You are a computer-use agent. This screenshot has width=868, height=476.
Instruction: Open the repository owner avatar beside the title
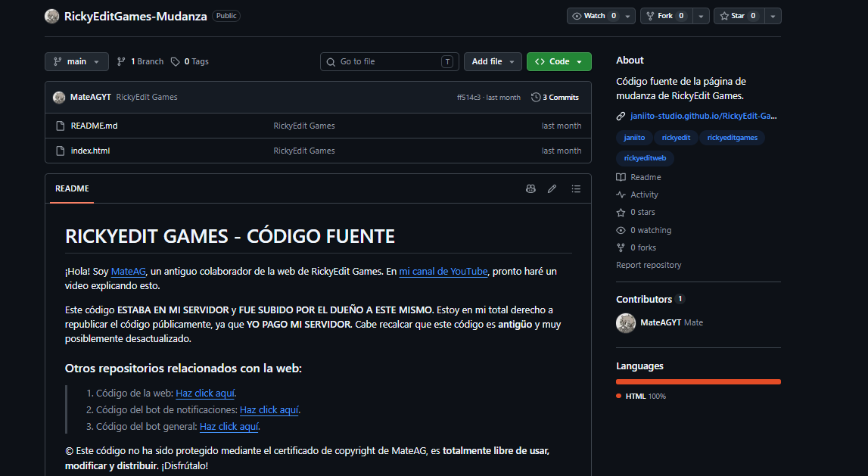[x=52, y=16]
